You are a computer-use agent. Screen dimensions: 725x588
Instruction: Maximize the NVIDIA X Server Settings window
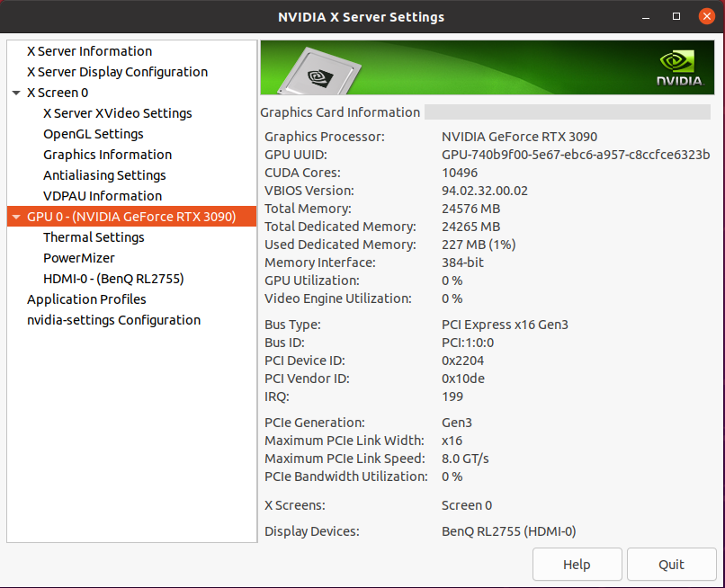click(x=676, y=17)
